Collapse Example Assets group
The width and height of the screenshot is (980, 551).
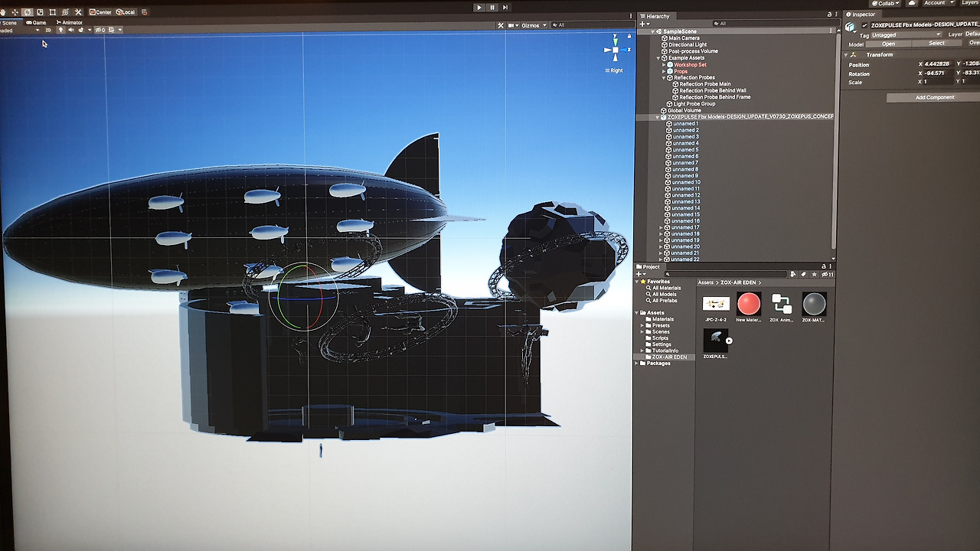tap(658, 58)
